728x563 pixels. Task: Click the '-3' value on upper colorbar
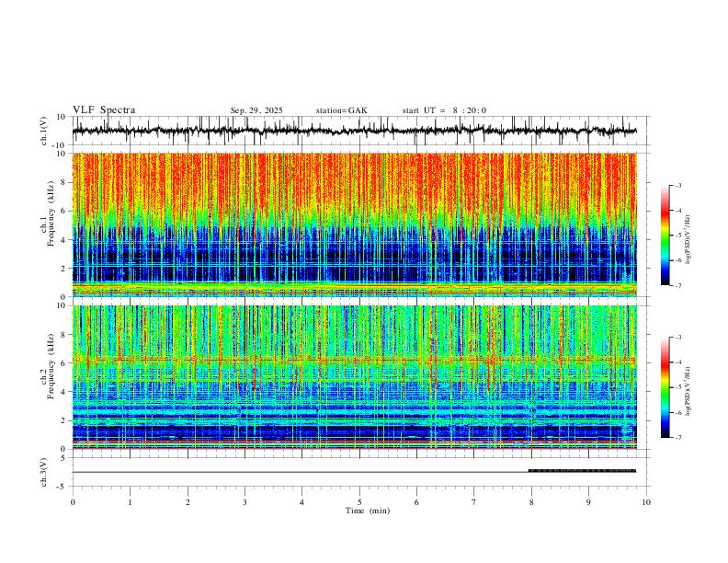[x=678, y=185]
